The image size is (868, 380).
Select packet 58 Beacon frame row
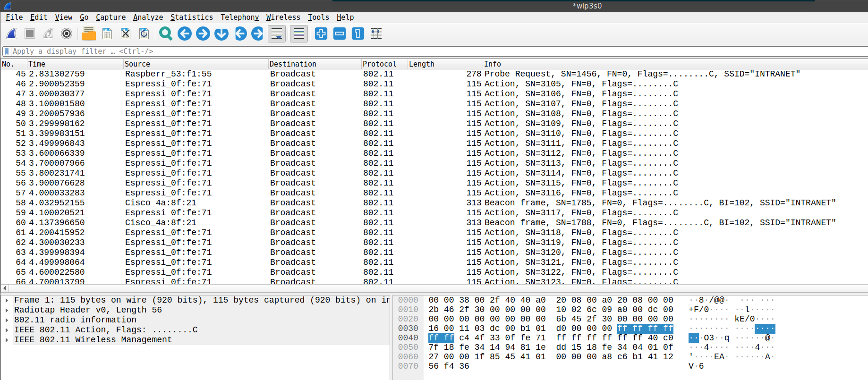(x=434, y=203)
